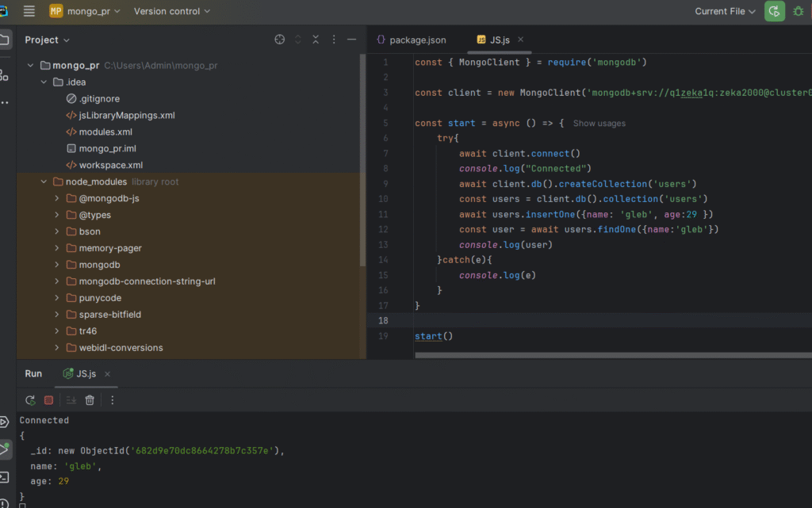Click the start() call on line 19

click(x=434, y=336)
